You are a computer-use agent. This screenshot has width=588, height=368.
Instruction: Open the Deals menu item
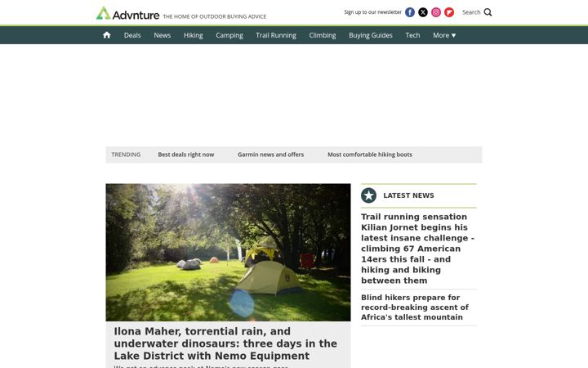tap(132, 35)
